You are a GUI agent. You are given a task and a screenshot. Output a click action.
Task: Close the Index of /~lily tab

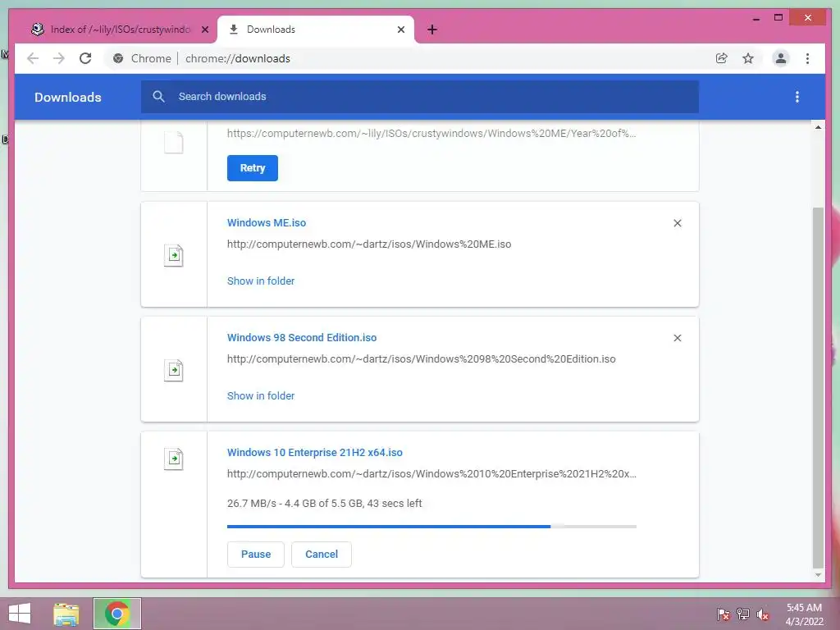[204, 30]
